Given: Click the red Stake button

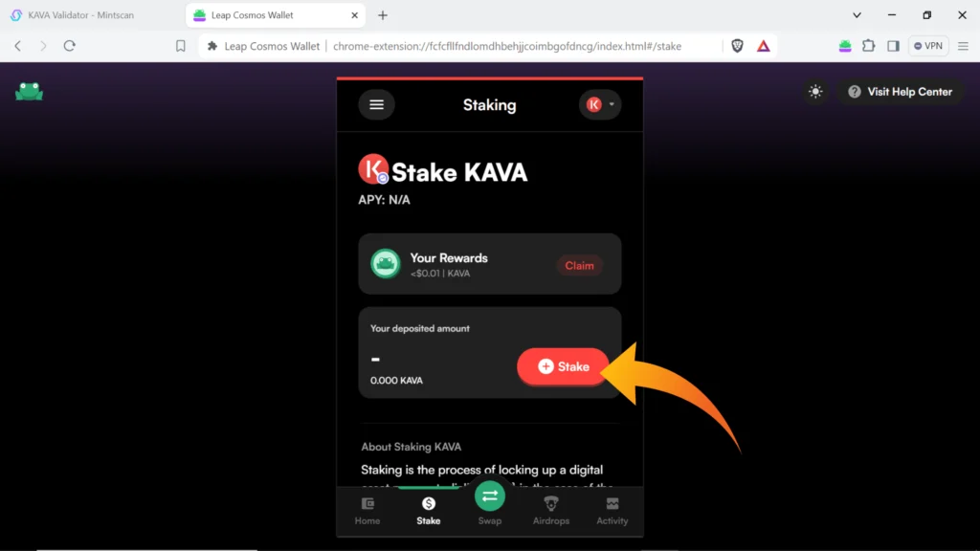Looking at the screenshot, I should [x=563, y=366].
